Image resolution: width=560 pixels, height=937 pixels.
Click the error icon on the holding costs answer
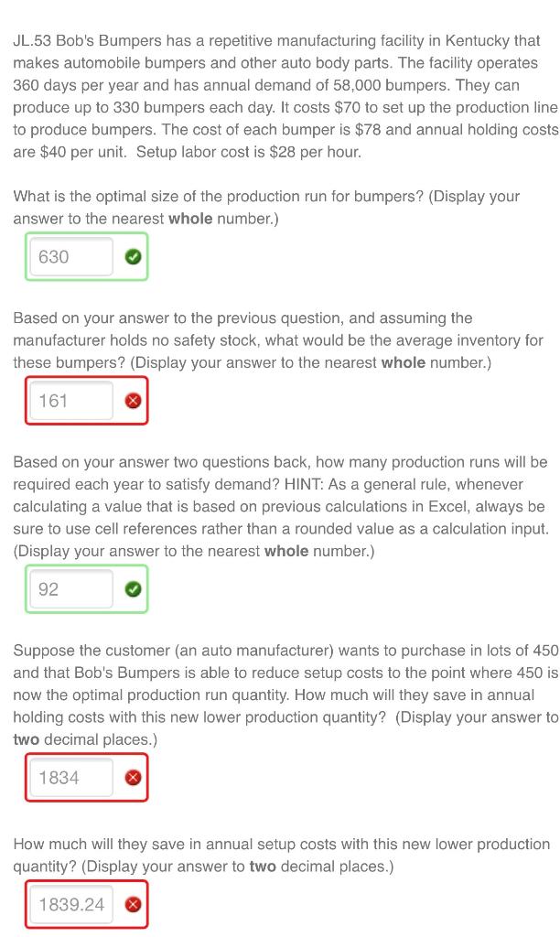133,778
